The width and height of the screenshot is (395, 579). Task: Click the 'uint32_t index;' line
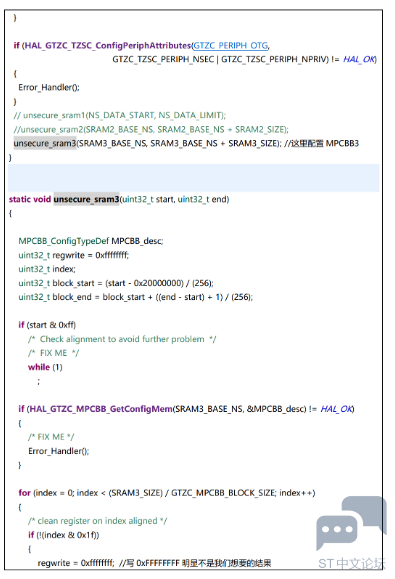[x=47, y=269]
